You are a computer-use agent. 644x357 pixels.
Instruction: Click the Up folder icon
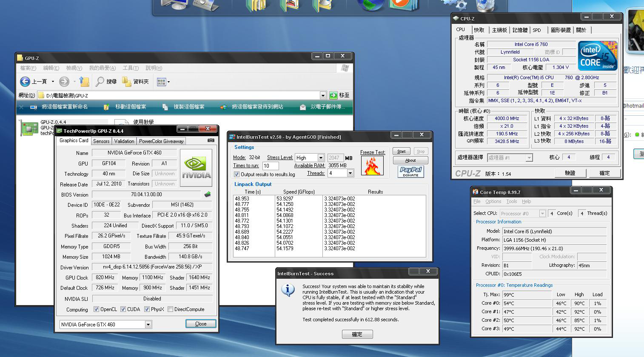84,82
